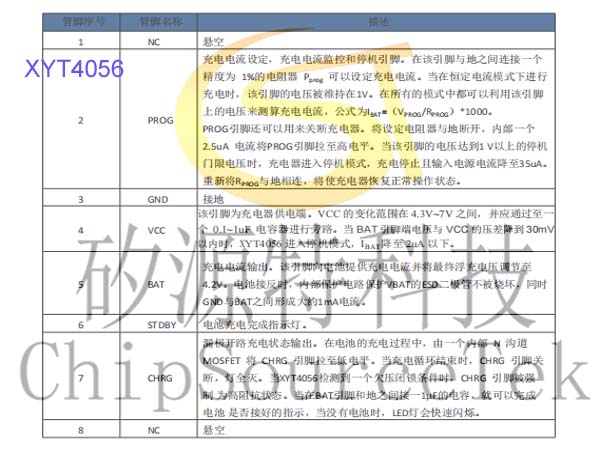
Task: Select the PROG pin name cell
Action: click(160, 121)
